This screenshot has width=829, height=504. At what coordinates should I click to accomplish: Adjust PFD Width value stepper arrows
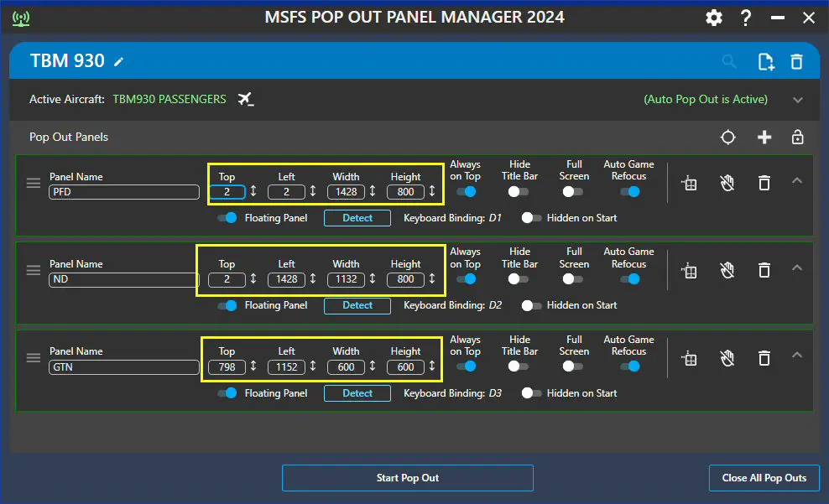(x=373, y=191)
